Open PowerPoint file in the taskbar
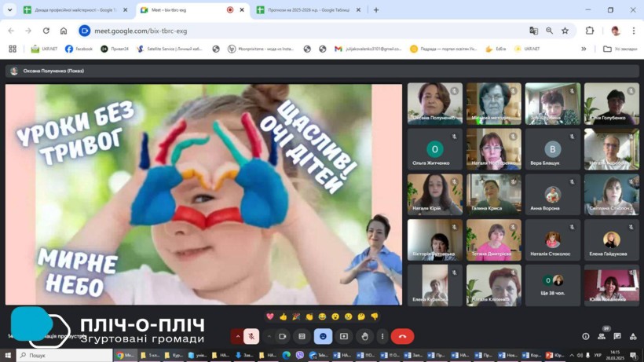This screenshot has width=644, height=362. click(554, 355)
